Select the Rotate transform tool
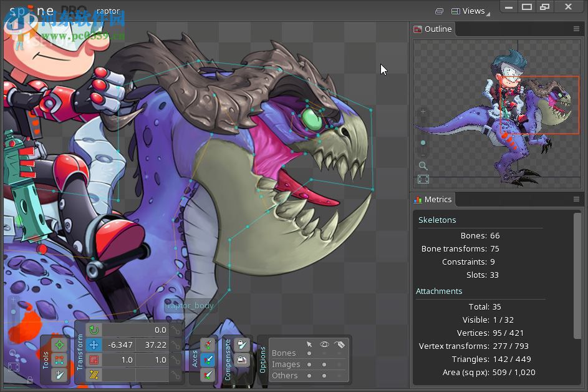 tap(94, 330)
